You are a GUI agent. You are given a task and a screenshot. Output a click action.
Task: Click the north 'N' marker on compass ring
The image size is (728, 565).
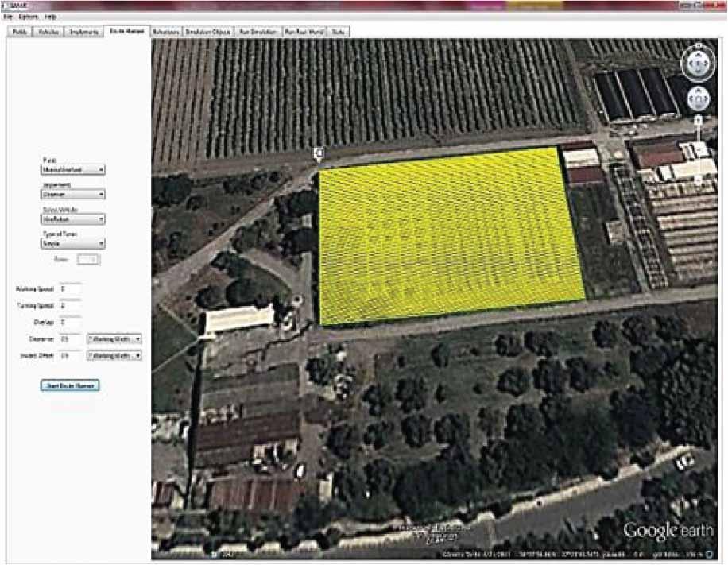point(698,46)
